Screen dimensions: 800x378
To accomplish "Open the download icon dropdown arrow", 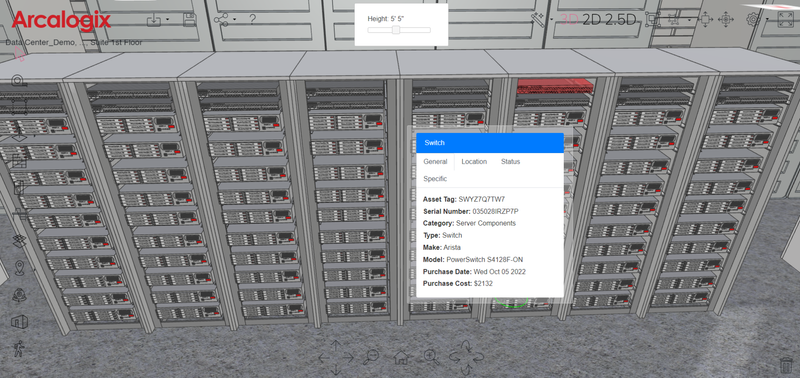I will coord(168,20).
